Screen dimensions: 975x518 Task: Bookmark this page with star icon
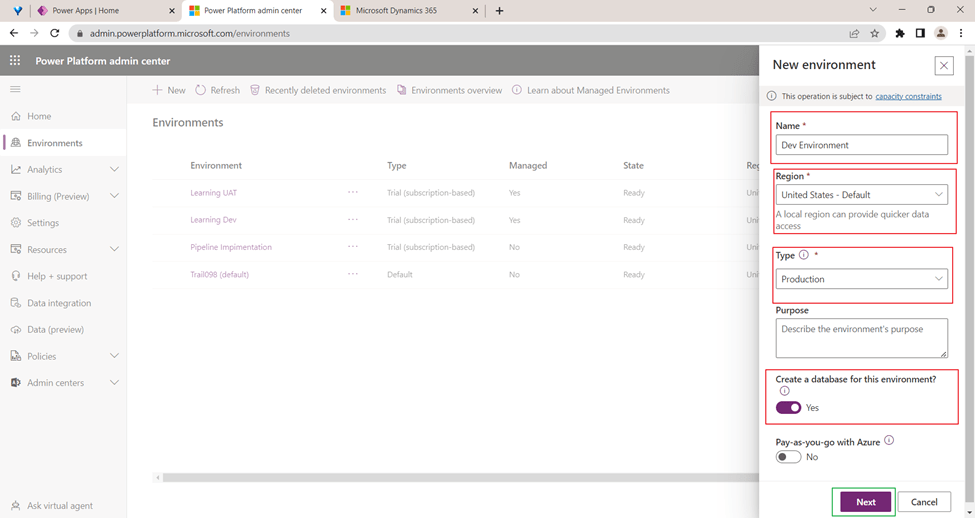click(875, 33)
